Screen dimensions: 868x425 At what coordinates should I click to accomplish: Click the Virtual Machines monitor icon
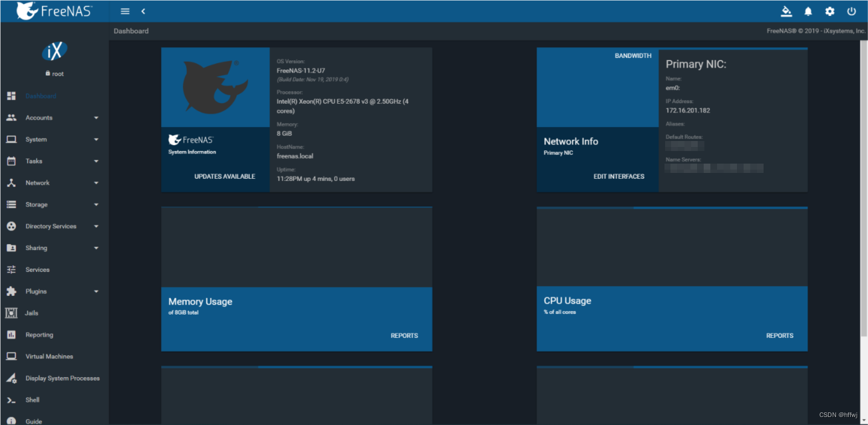point(11,356)
